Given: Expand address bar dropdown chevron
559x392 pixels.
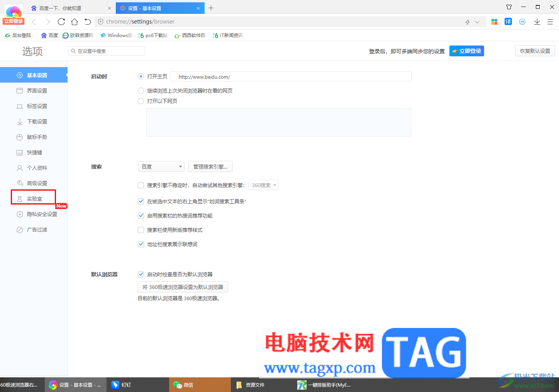Looking at the screenshot, I should tap(477, 22).
